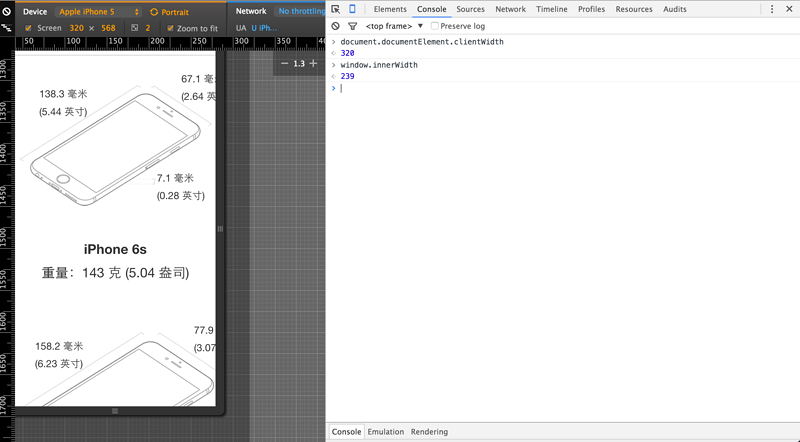Edit the device pixel ratio value 2
Screen dimensions: 800x442
148,28
